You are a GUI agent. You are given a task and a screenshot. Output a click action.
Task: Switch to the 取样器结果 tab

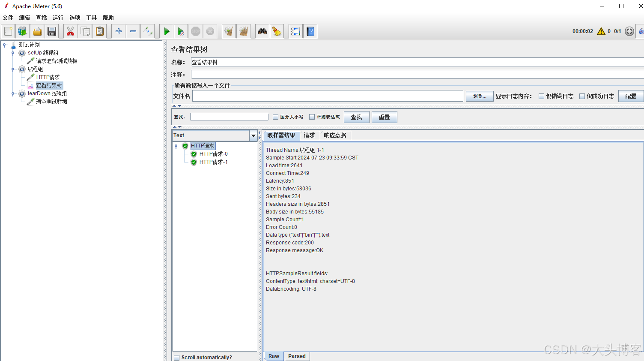pyautogui.click(x=281, y=135)
